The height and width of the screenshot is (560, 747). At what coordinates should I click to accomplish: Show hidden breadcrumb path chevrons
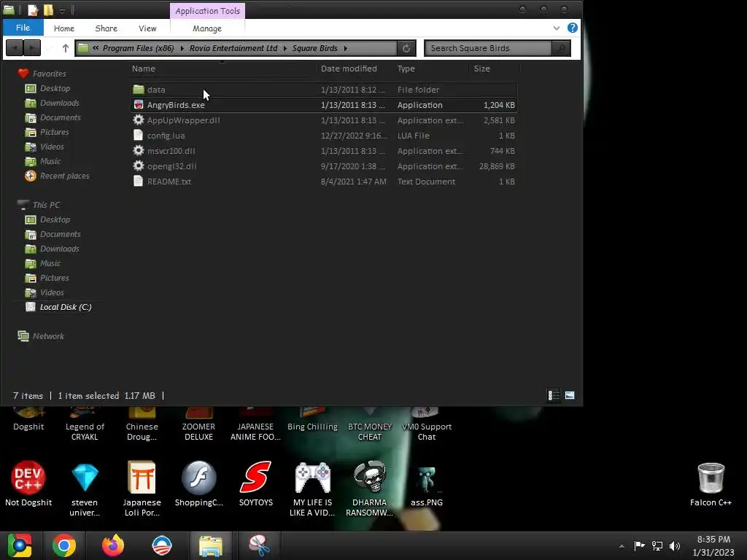tap(96, 48)
